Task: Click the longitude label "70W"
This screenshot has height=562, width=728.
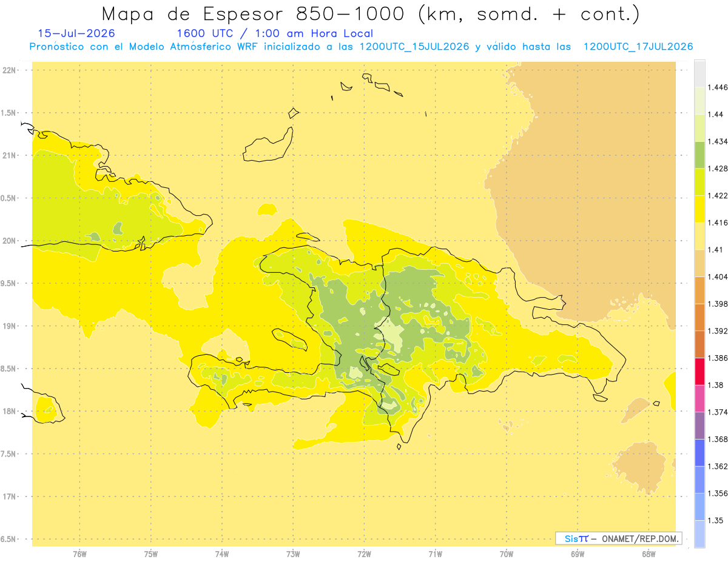Action: coord(507,554)
